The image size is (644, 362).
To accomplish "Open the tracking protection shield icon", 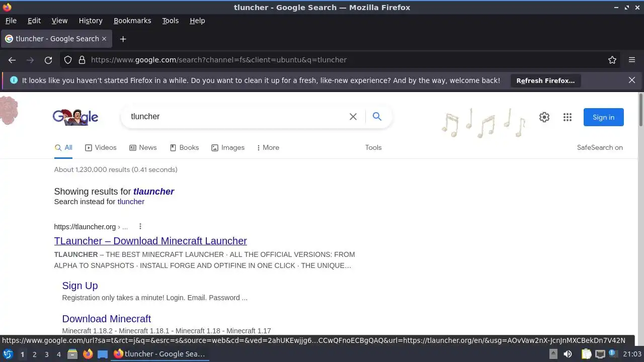I will click(68, 60).
